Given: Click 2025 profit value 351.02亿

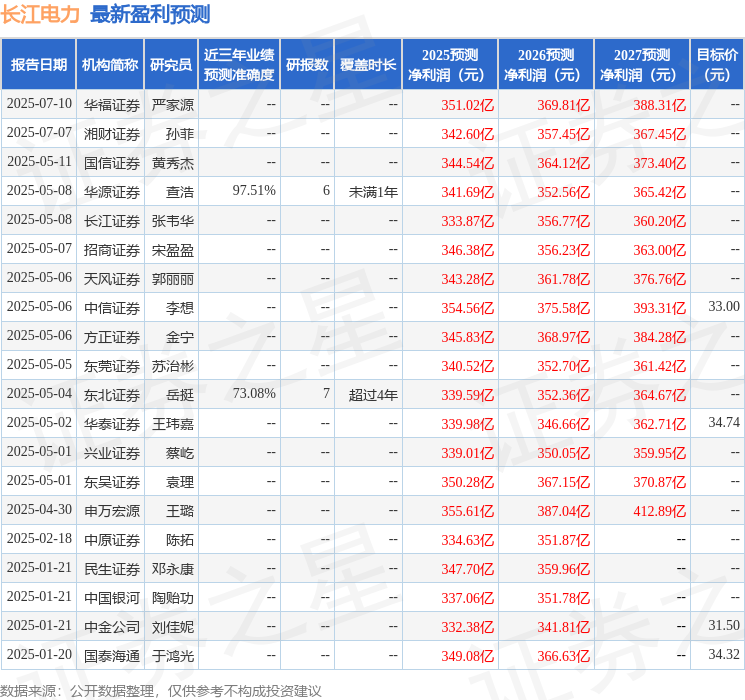Looking at the screenshot, I should pos(468,105).
